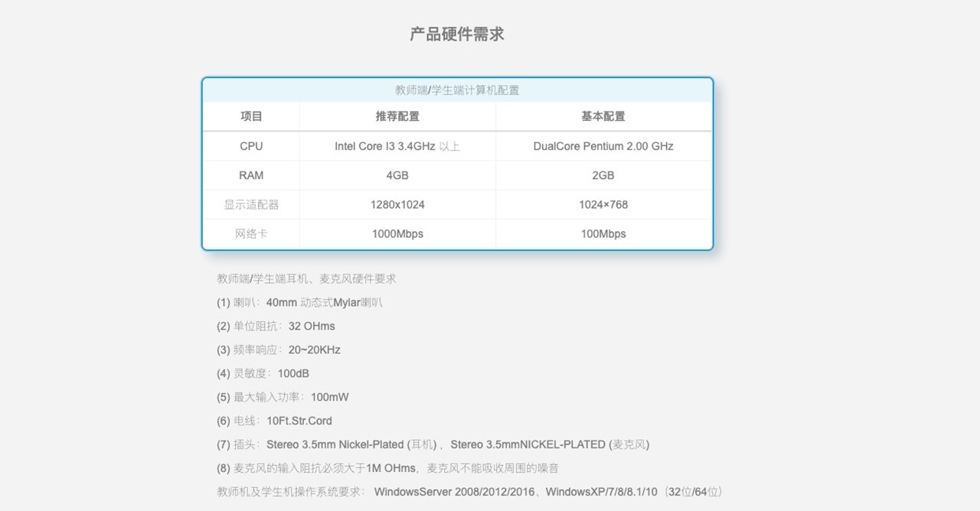Click the 产品硬件需求 page heading
The height and width of the screenshot is (511, 980).
click(457, 34)
